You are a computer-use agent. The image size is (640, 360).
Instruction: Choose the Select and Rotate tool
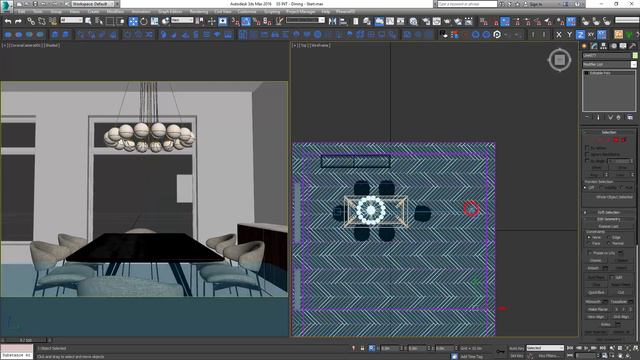(x=144, y=21)
